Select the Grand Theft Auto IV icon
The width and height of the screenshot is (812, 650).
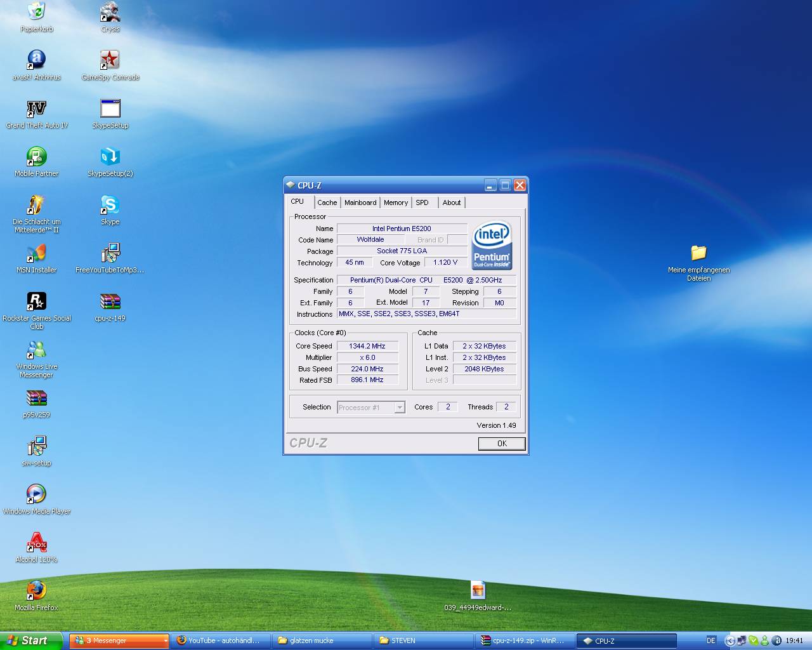37,108
